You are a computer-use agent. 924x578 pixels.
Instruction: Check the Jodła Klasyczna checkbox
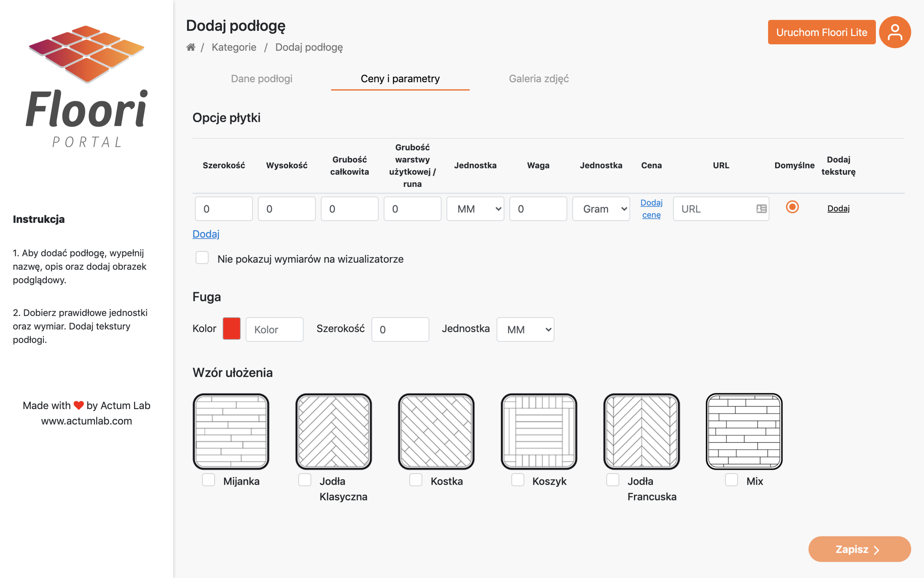[x=305, y=480]
